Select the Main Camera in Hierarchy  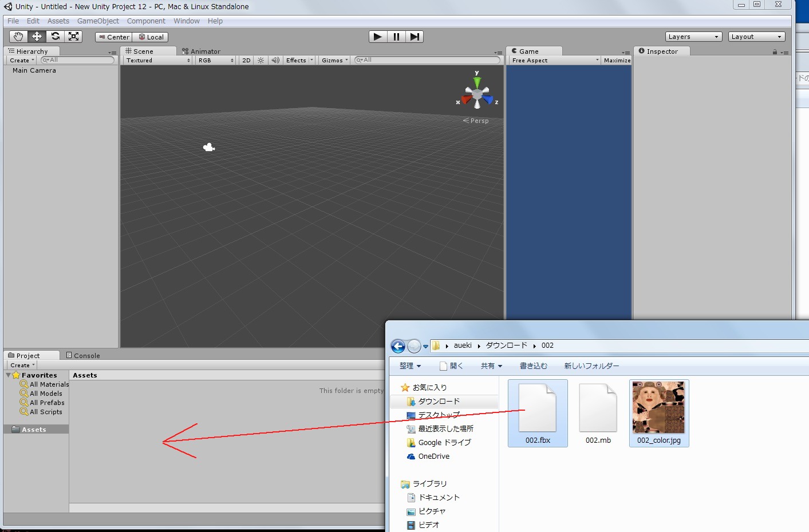coord(34,70)
